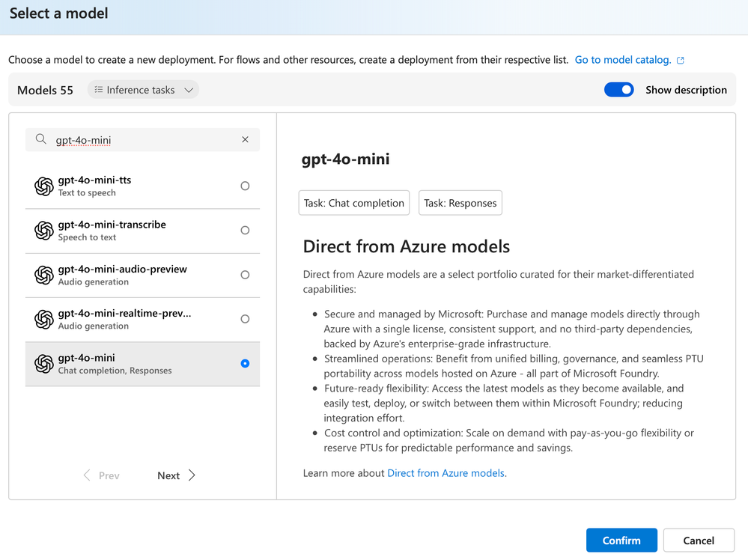The image size is (748, 560).
Task: Click the search magnifier icon
Action: (42, 139)
